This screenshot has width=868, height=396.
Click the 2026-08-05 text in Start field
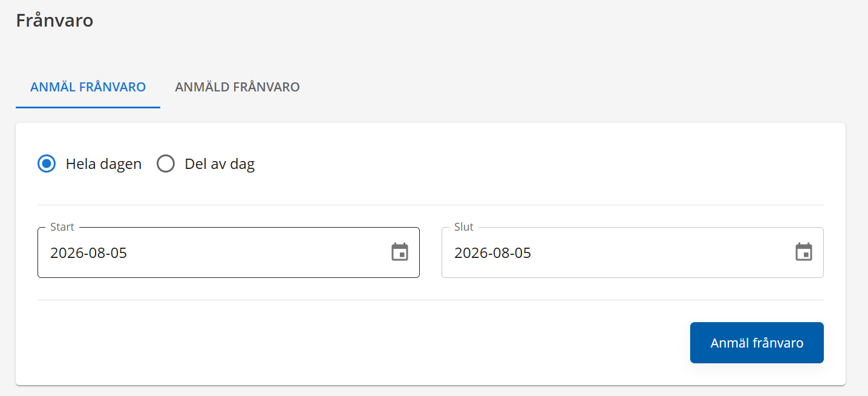click(88, 252)
